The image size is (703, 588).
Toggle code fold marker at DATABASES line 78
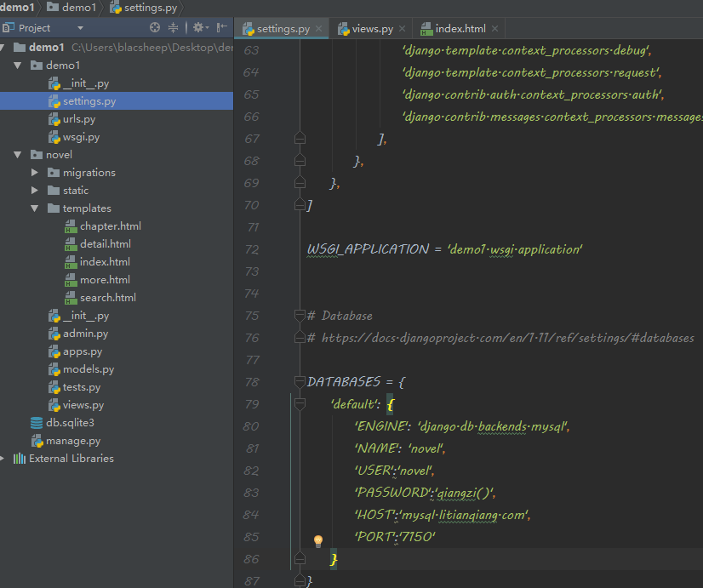point(299,382)
